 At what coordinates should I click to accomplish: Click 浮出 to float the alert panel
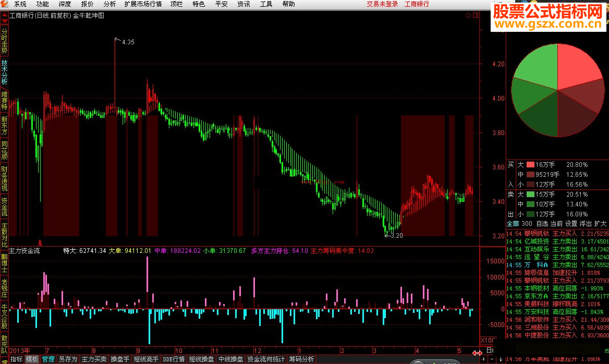[x=586, y=224]
